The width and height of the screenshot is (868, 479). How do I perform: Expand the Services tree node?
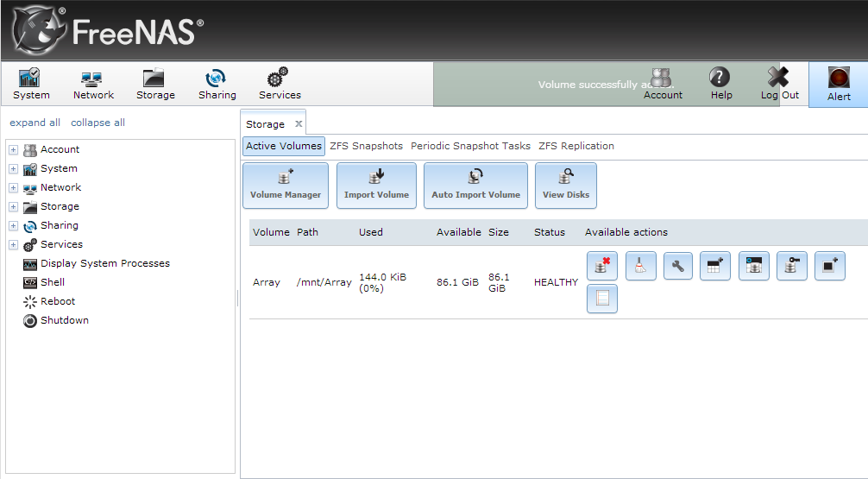[13, 245]
